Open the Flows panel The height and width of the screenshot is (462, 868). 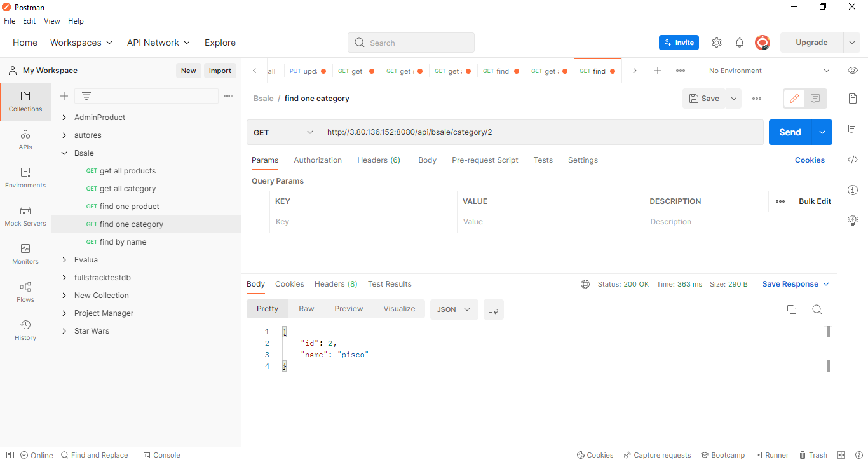[25, 292]
